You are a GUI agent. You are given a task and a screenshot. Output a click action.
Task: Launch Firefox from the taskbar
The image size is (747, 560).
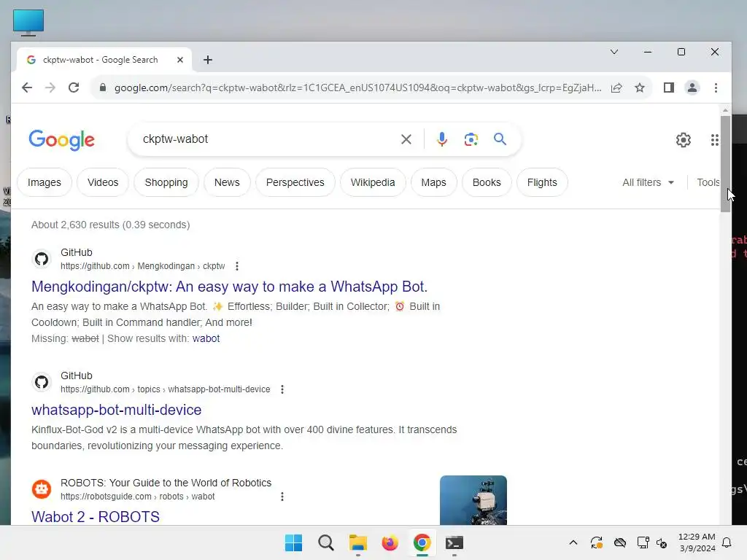[390, 542]
